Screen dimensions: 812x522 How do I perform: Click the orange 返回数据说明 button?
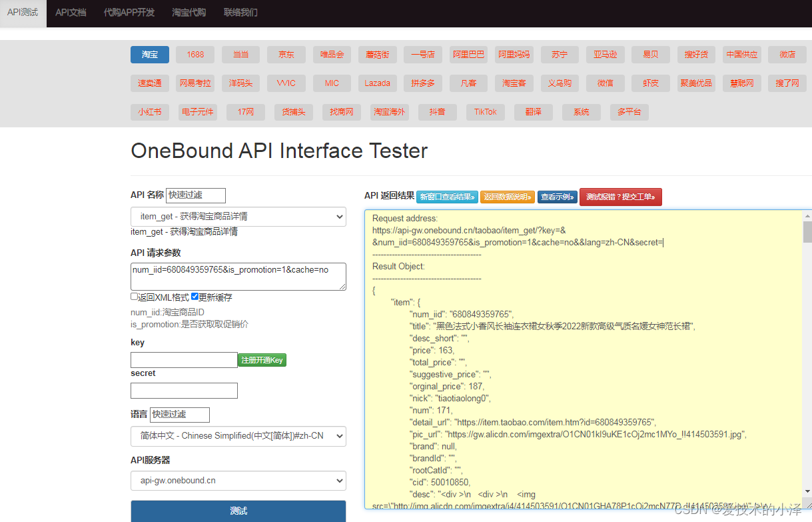coord(508,197)
